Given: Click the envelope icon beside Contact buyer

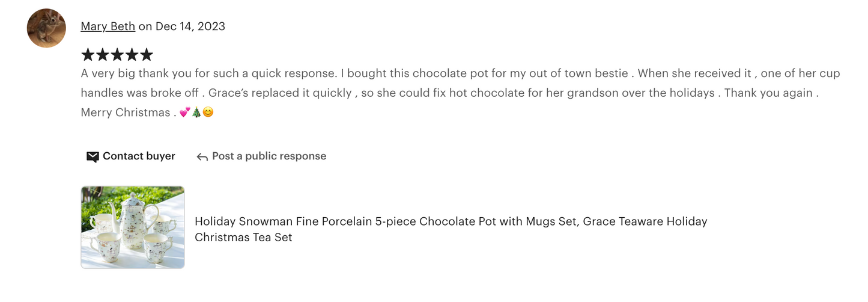Looking at the screenshot, I should click(x=93, y=157).
